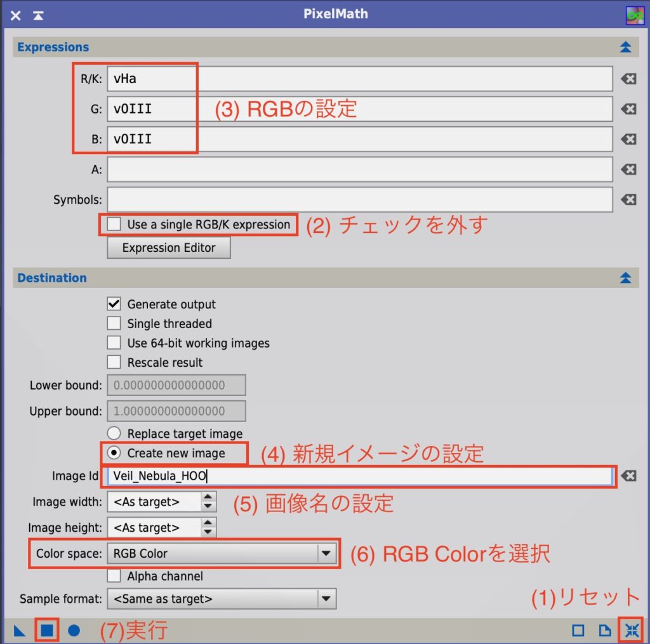Click the Image height <As target> field
The width and height of the screenshot is (650, 644).
pos(154,527)
